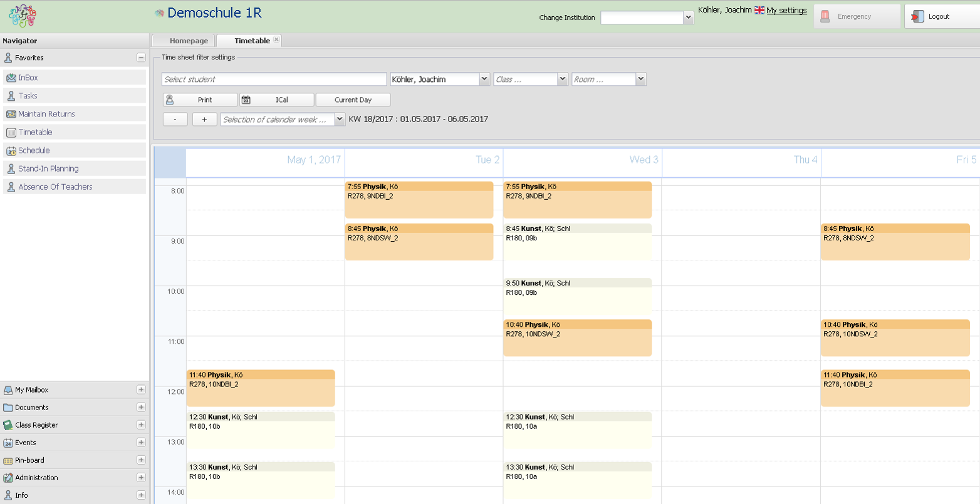Open the Class filter dropdown
The image size is (980, 504).
coord(562,80)
